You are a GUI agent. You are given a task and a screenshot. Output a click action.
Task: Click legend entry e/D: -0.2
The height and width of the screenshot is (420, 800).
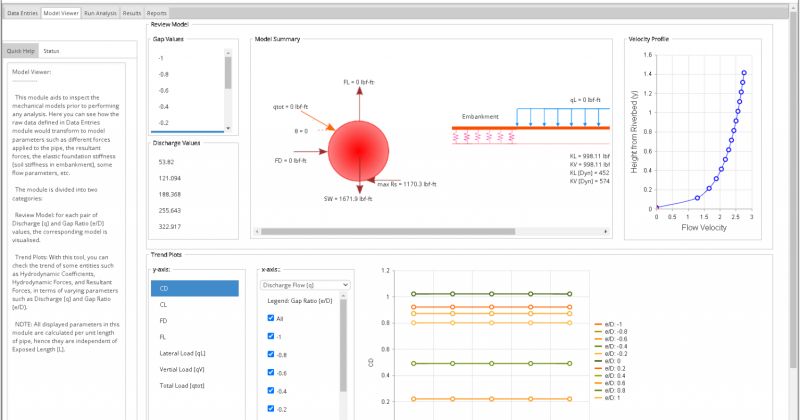[x=611, y=354]
